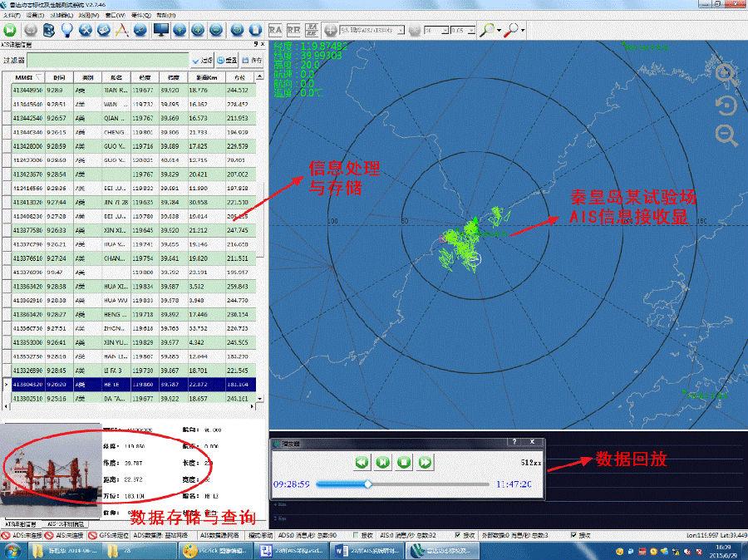Click the red-lens magnifier toolbar icon

click(511, 30)
